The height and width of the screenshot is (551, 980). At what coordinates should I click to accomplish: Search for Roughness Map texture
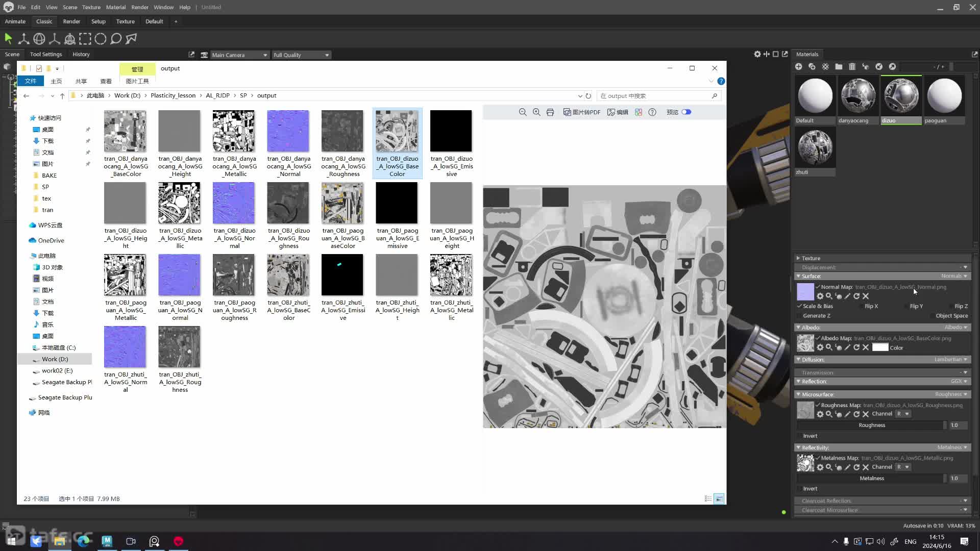pos(829,414)
